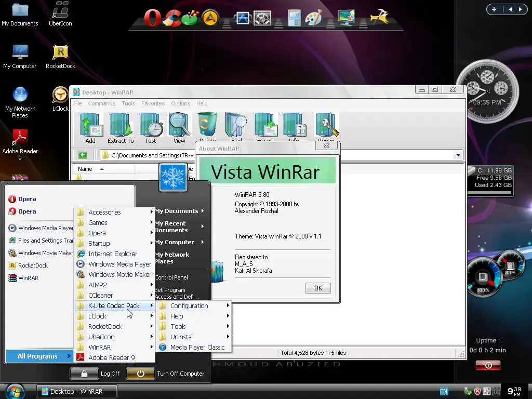Click the Test archive toolbar icon

click(151, 128)
